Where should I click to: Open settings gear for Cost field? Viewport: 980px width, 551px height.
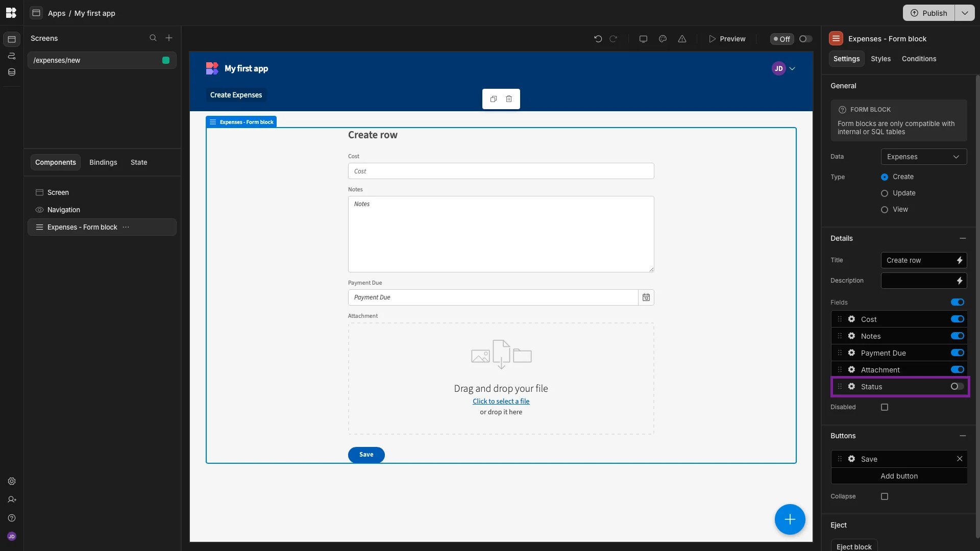[851, 319]
